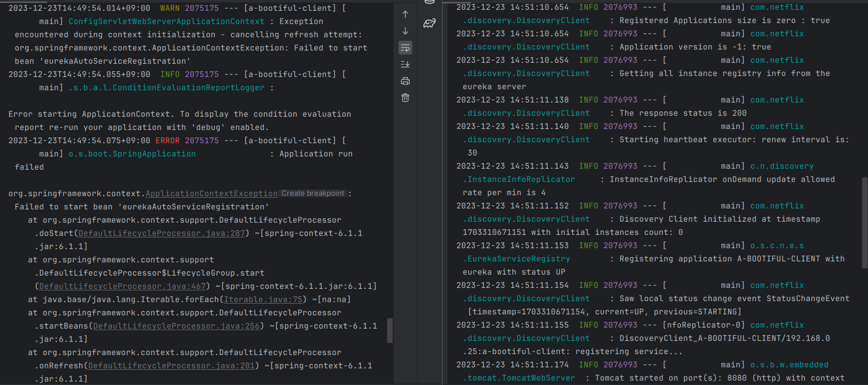Image resolution: width=868 pixels, height=385 pixels.
Task: Click the Create breakpoint hint
Action: point(313,193)
